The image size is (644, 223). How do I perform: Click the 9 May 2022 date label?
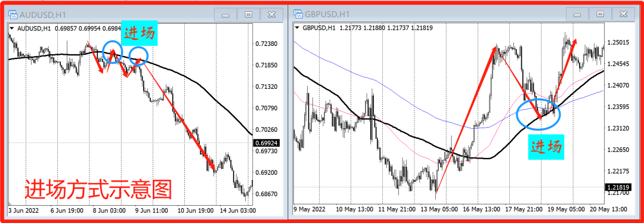[310, 209]
